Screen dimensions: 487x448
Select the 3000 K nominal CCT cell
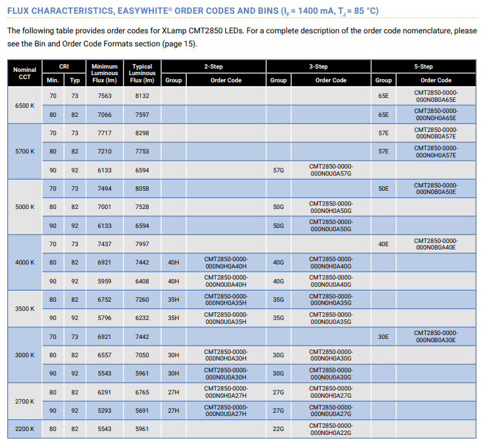click(x=25, y=355)
